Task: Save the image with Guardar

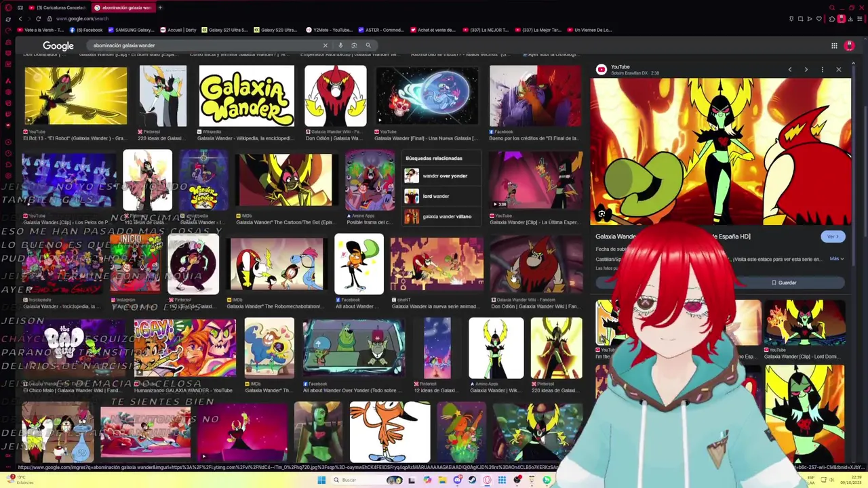Action: (784, 283)
